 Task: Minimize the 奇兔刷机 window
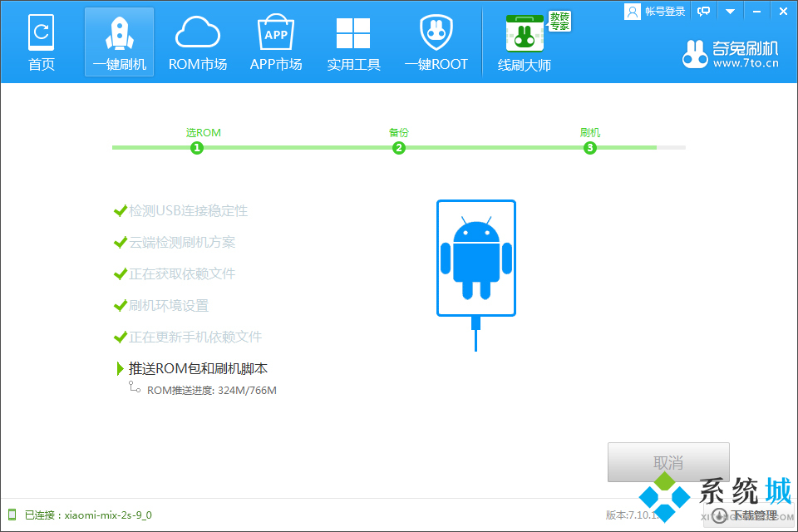click(756, 11)
